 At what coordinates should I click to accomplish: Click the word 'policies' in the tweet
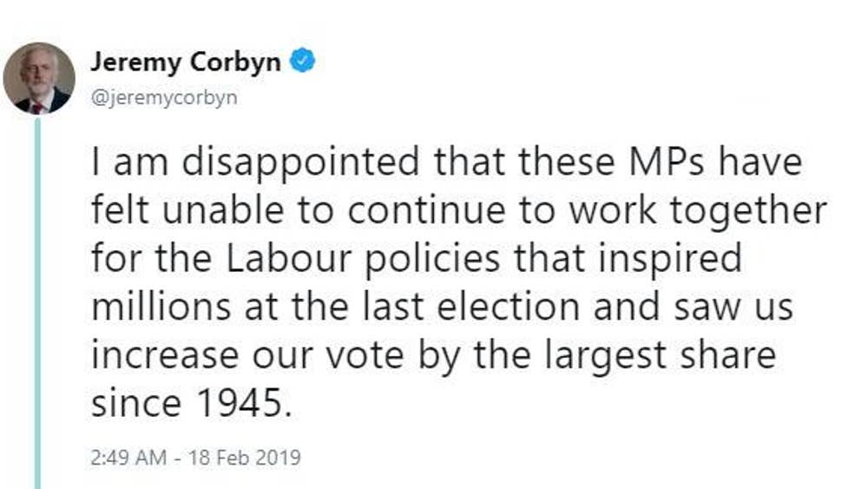tap(432, 260)
